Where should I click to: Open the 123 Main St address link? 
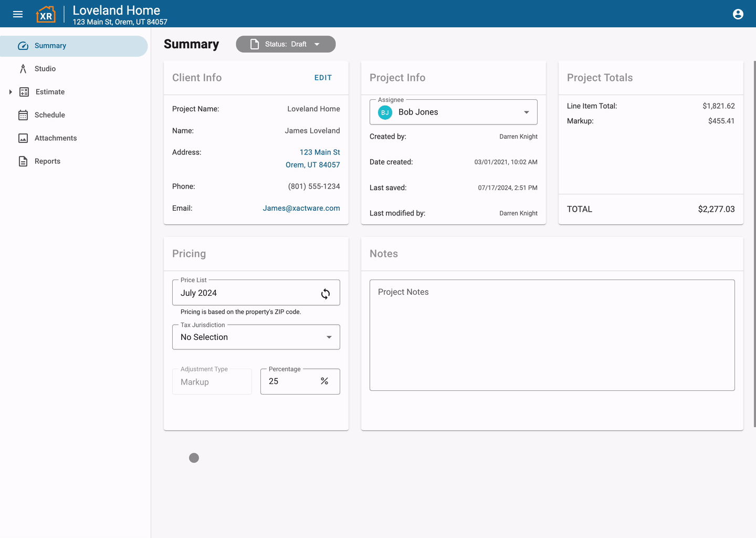(320, 152)
